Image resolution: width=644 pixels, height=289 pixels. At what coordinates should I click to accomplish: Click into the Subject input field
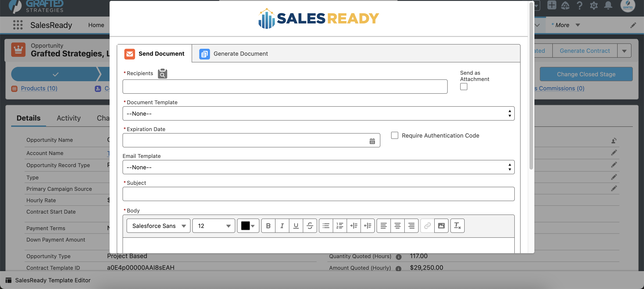click(318, 194)
